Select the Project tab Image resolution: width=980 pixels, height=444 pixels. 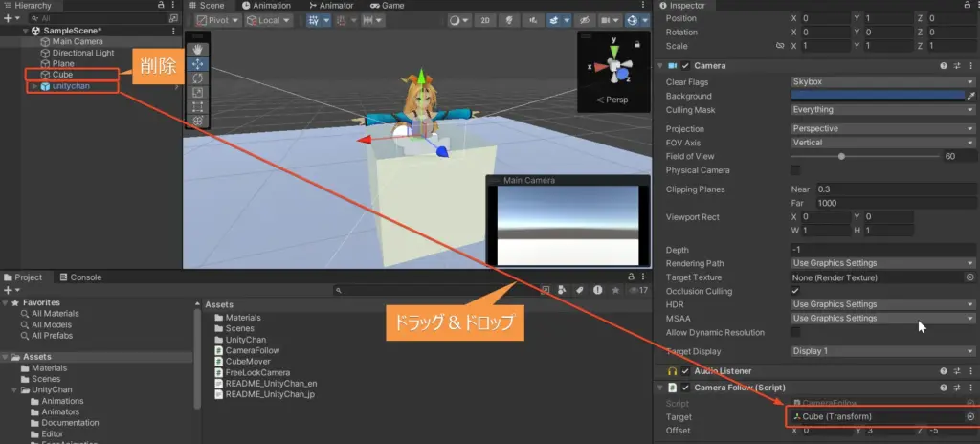click(23, 277)
